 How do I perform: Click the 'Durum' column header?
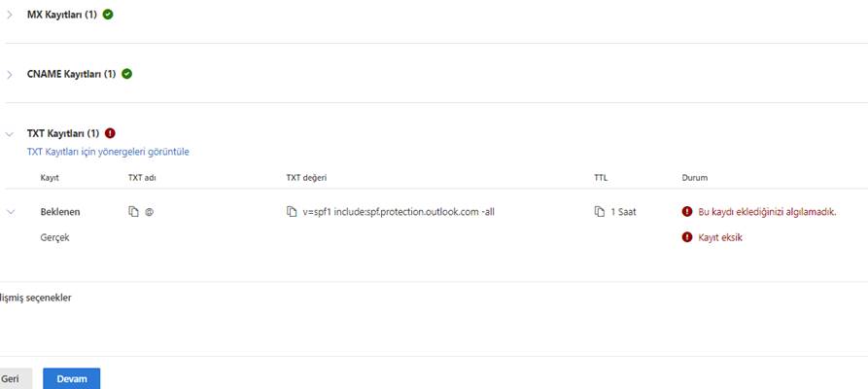point(695,178)
